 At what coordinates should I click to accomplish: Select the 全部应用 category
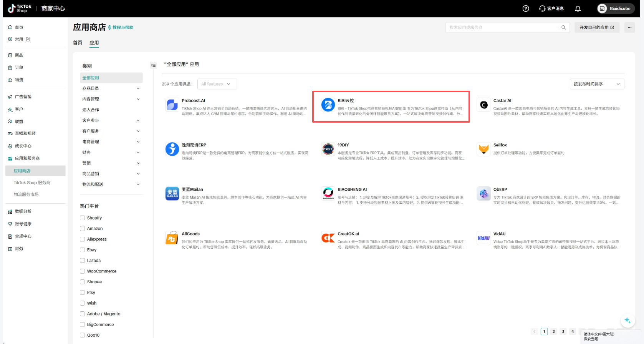[111, 78]
